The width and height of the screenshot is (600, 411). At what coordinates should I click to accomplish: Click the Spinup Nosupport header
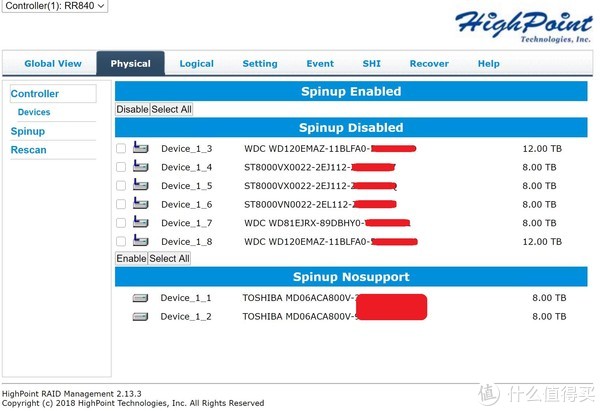pyautogui.click(x=351, y=277)
